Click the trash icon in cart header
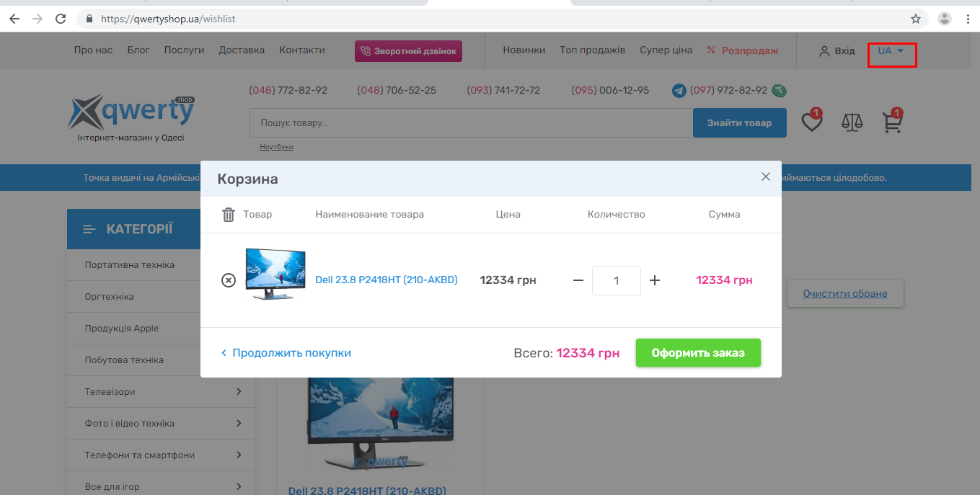980x495 pixels. [229, 214]
